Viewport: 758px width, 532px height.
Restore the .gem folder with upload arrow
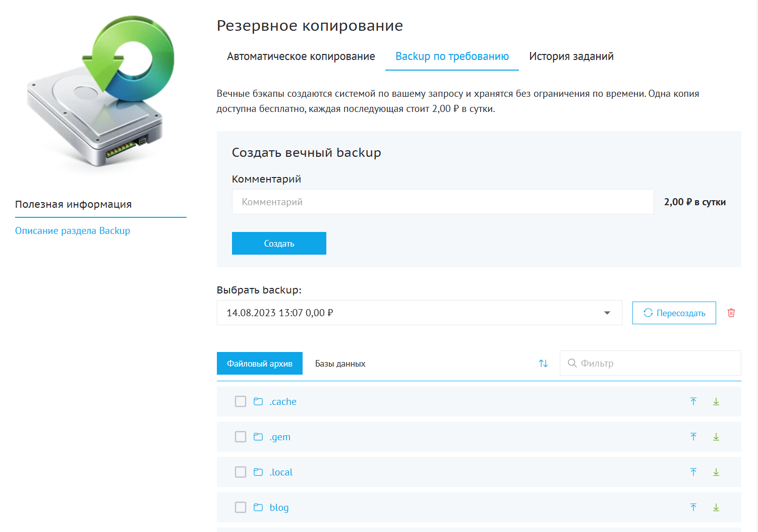[x=693, y=437]
